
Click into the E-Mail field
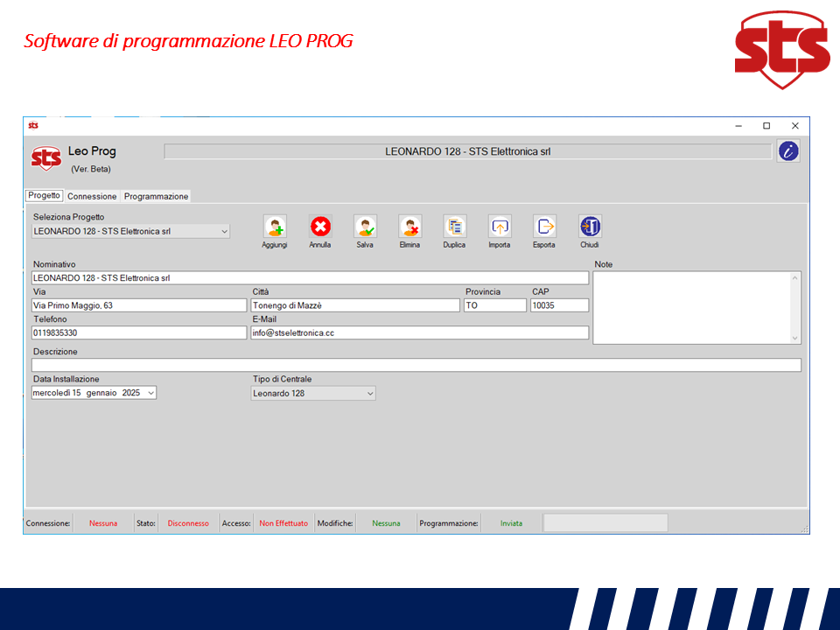(418, 333)
